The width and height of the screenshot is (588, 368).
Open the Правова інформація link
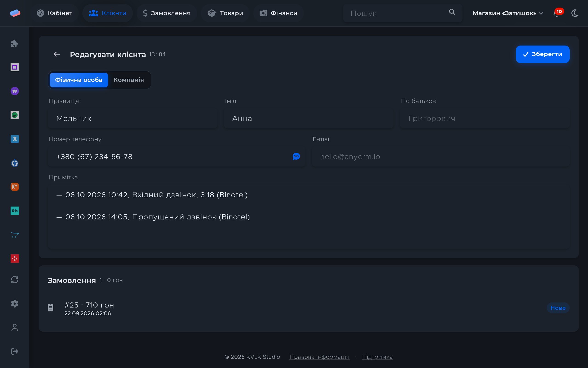[319, 357]
